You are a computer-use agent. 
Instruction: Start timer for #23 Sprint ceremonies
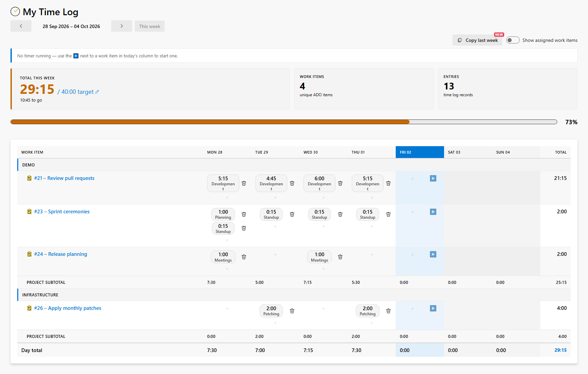point(433,212)
